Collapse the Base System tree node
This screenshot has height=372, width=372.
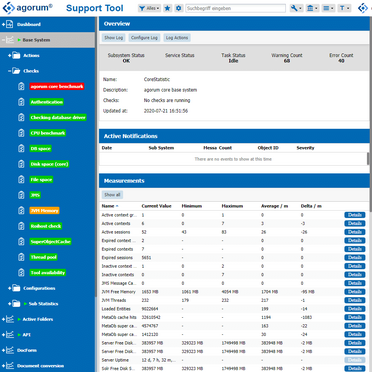tap(3, 40)
